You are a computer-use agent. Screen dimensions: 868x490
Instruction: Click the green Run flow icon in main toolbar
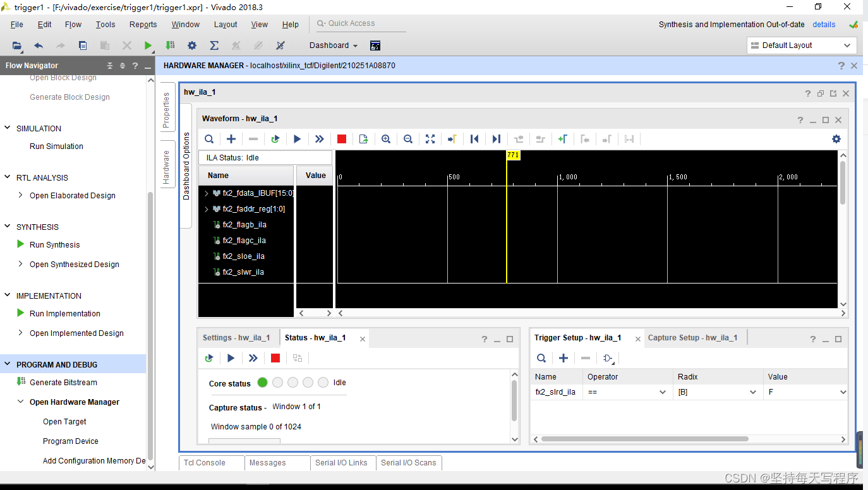(148, 45)
